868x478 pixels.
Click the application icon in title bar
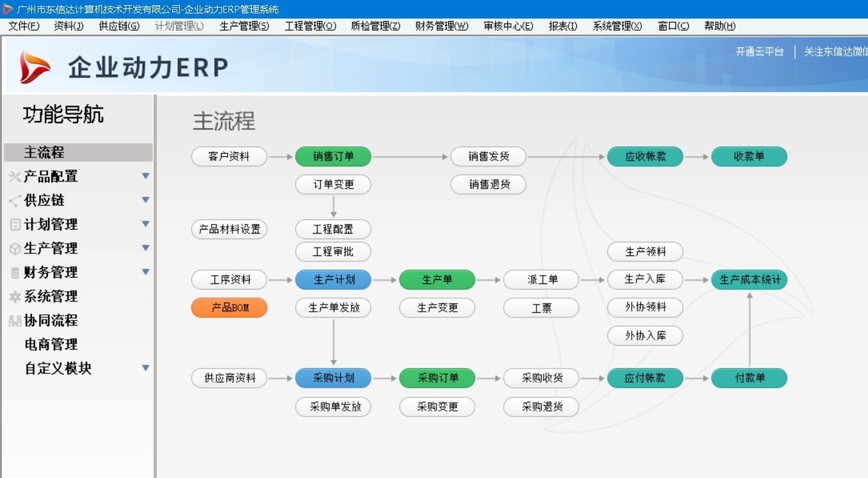[x=6, y=8]
